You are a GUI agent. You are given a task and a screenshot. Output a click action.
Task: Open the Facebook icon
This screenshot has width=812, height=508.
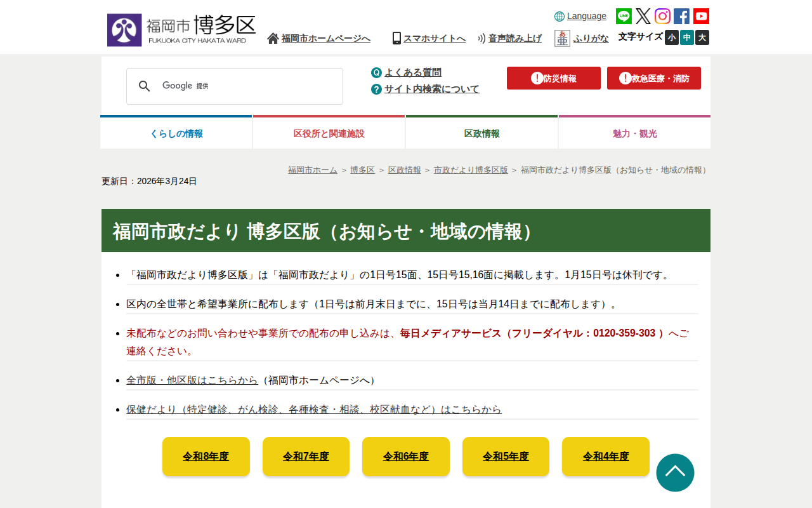click(681, 17)
